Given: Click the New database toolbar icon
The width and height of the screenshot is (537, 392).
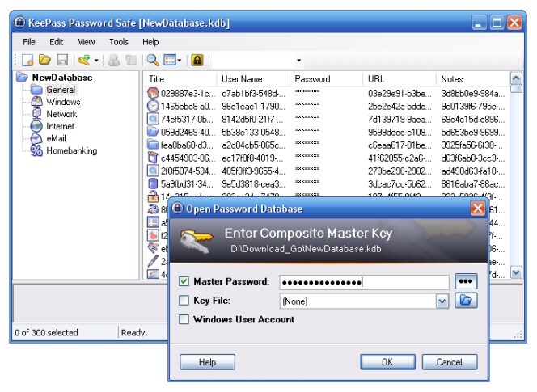Looking at the screenshot, I should point(27,61).
